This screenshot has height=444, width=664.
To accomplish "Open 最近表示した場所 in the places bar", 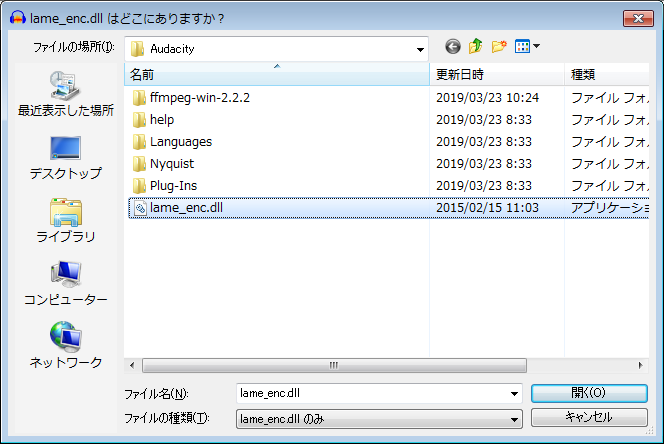I will [x=66, y=94].
